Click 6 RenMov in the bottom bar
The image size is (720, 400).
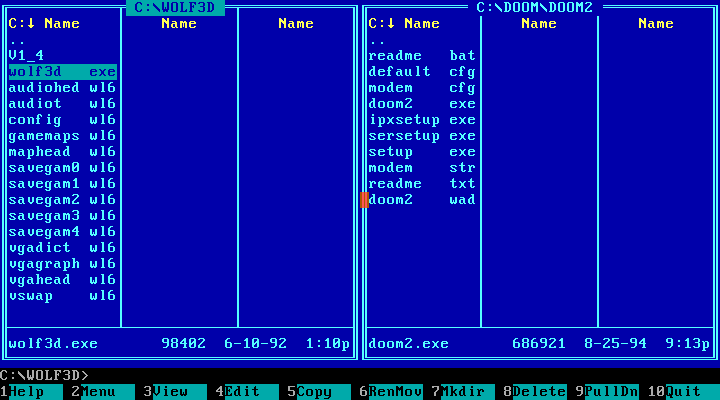[391, 392]
